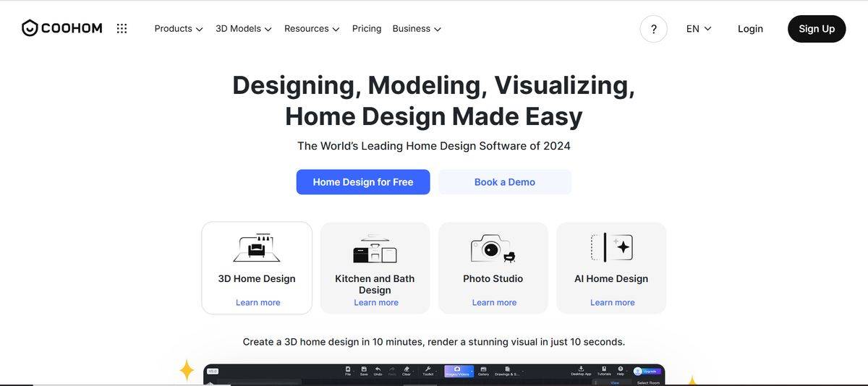Click the Kitchen and Bath Design icon

(x=375, y=249)
